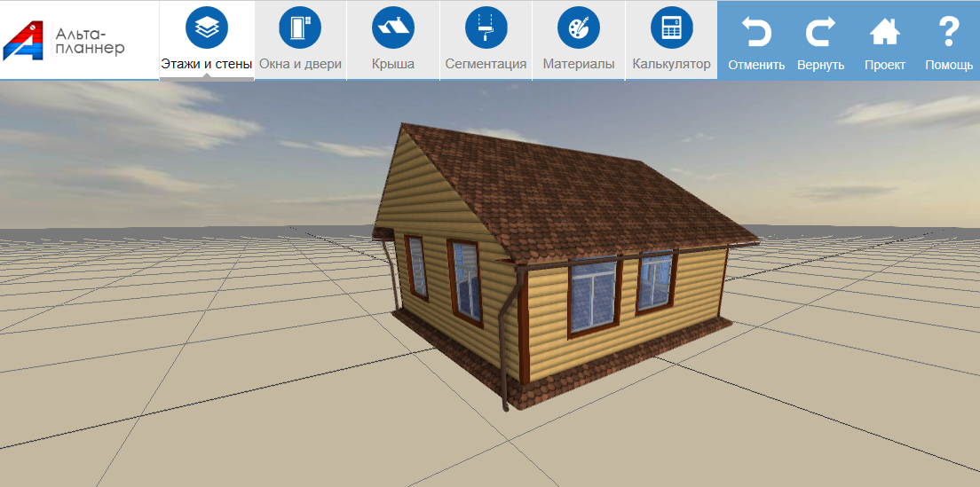Switch to the 'Этажи и стены' tab label

pos(207,64)
